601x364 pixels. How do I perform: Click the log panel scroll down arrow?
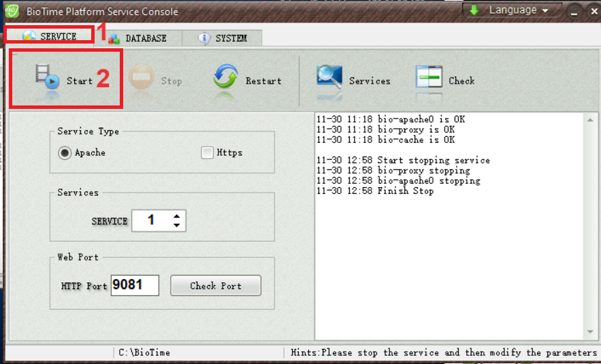pyautogui.click(x=590, y=331)
